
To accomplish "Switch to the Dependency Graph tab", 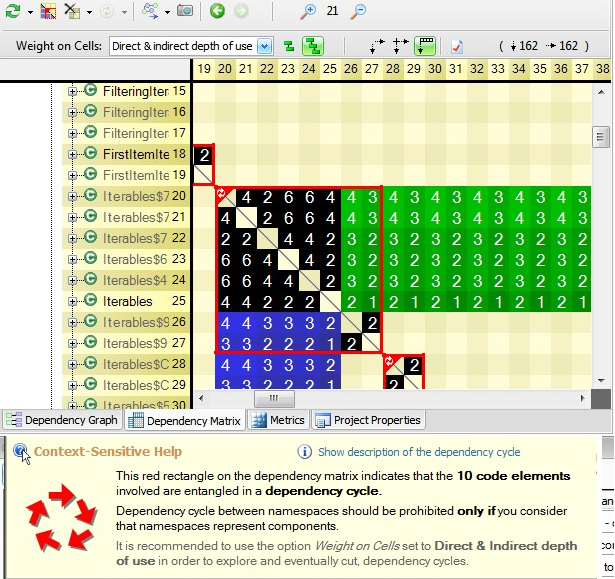I will 61,421.
